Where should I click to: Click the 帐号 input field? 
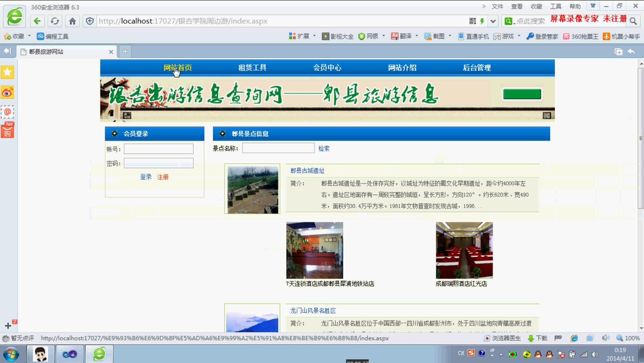coord(159,149)
